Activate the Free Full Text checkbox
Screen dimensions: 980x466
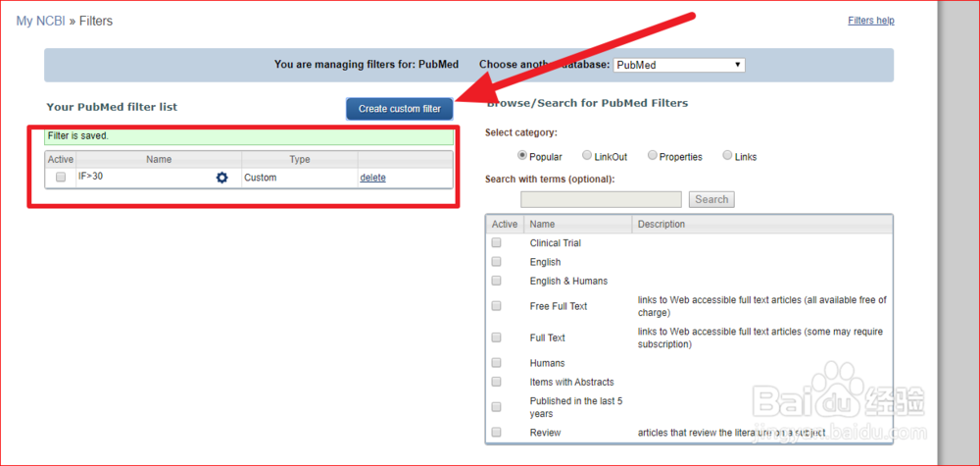click(x=496, y=306)
